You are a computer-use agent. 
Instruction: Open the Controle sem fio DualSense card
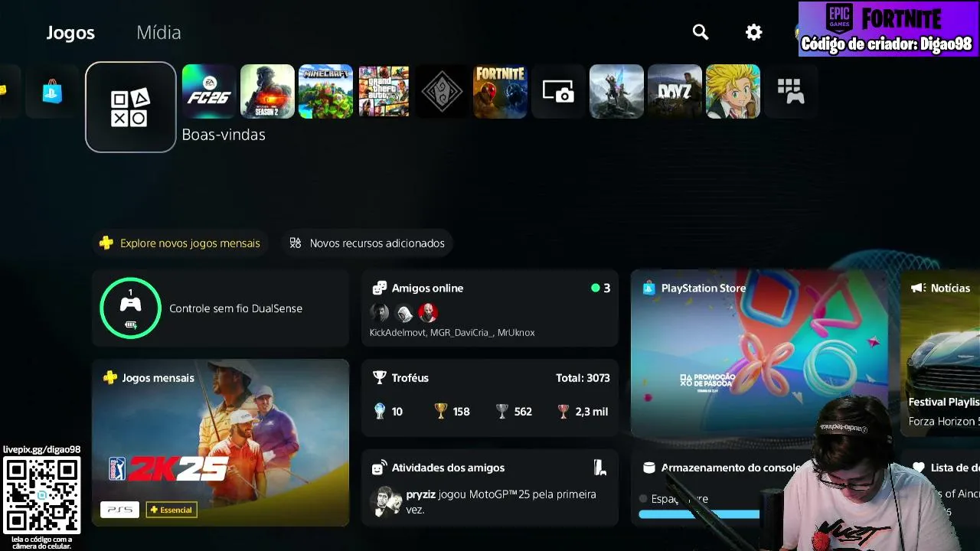pyautogui.click(x=220, y=308)
